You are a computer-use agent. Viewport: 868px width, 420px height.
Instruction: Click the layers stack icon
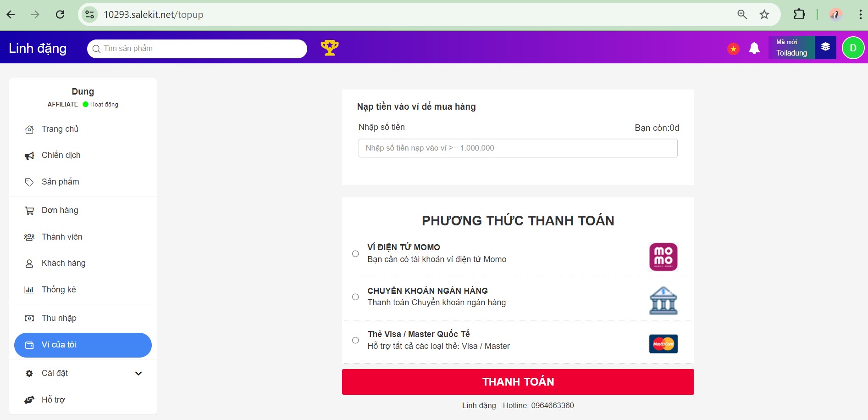(825, 47)
